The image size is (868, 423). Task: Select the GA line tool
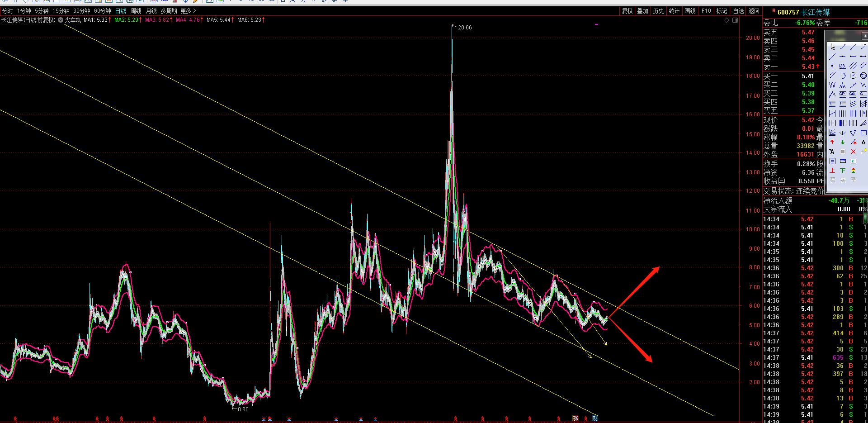tap(853, 94)
